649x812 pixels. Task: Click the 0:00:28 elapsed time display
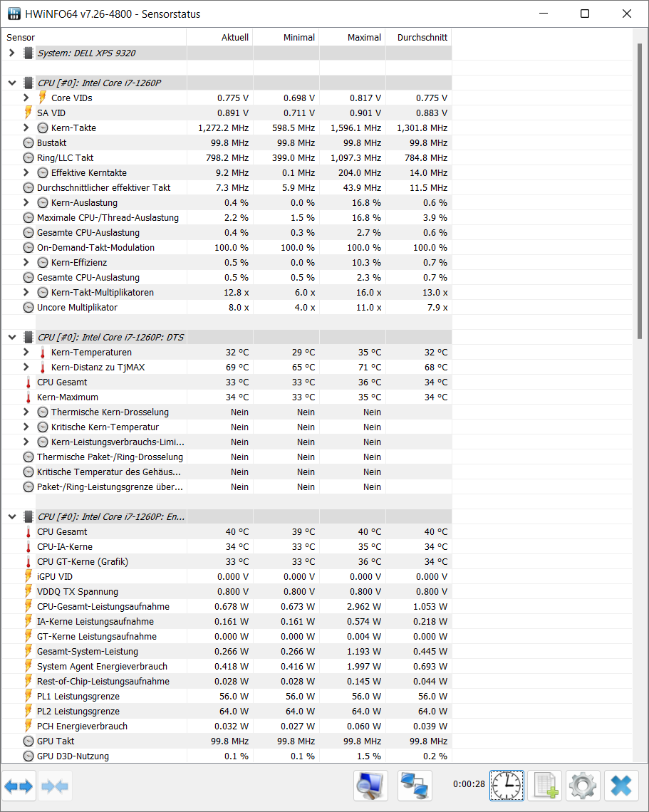469,784
